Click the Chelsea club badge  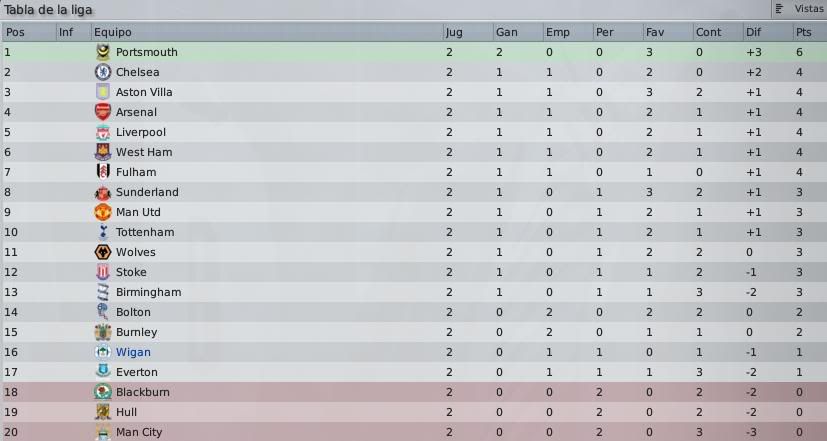click(103, 72)
